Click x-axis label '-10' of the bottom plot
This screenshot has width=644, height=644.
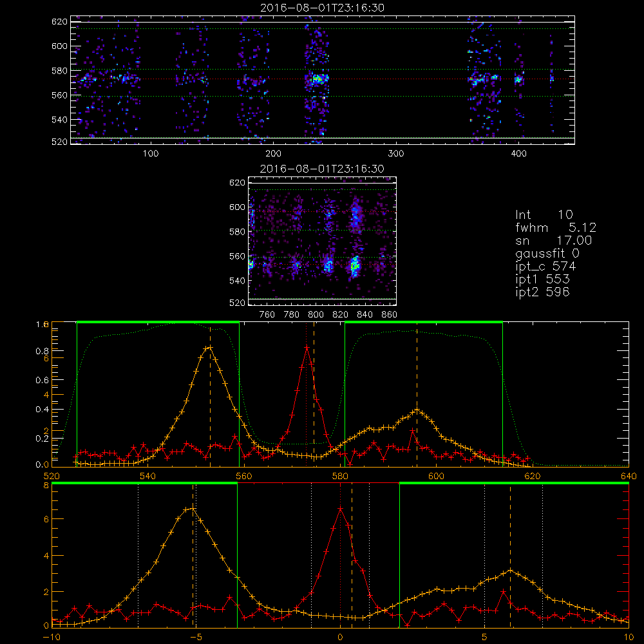click(x=52, y=638)
